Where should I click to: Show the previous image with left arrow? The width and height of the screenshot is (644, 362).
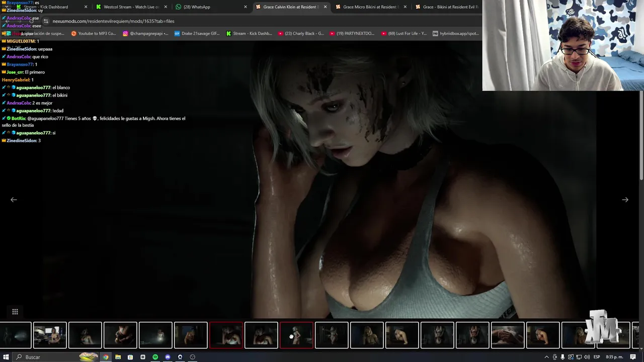[14, 200]
